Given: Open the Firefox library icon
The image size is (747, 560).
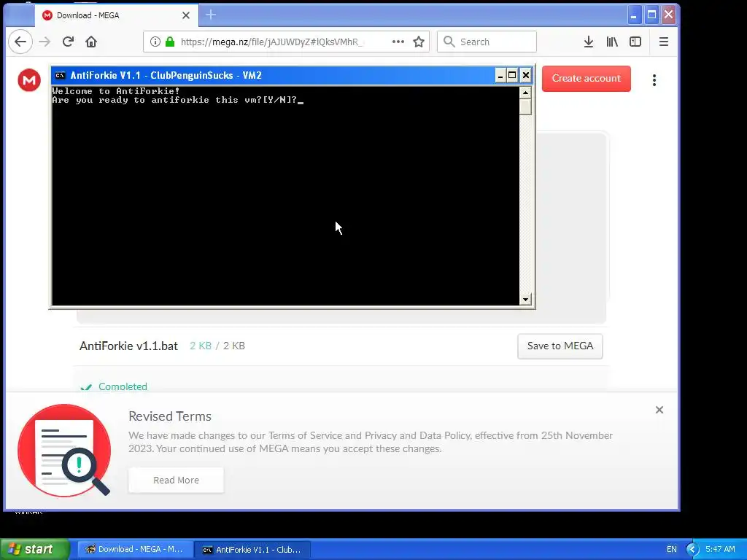Looking at the screenshot, I should point(612,42).
